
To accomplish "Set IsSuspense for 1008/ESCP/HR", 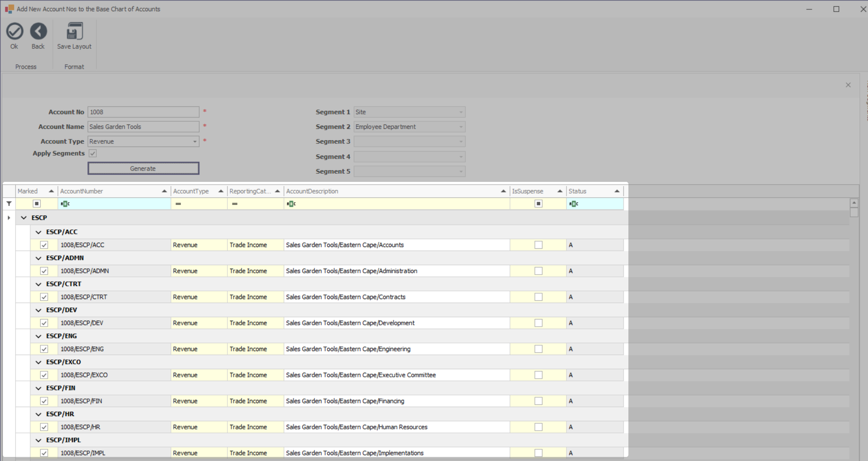I will coord(538,427).
